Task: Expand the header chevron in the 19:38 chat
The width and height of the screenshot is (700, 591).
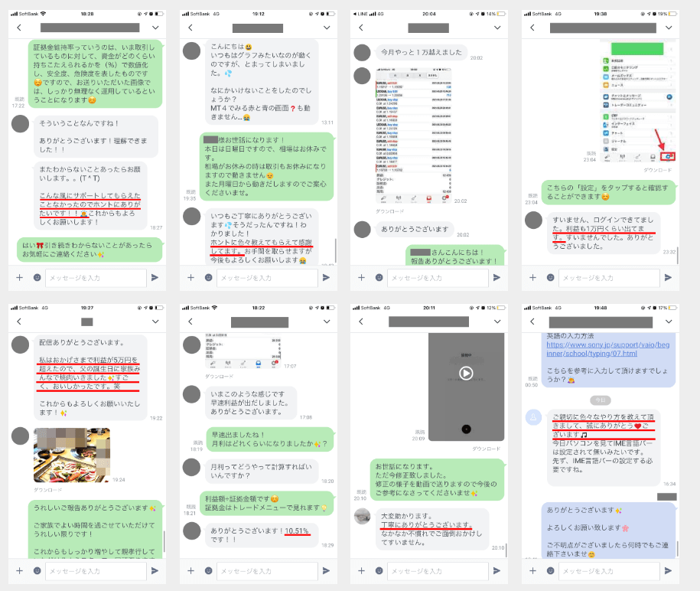Action: (669, 28)
